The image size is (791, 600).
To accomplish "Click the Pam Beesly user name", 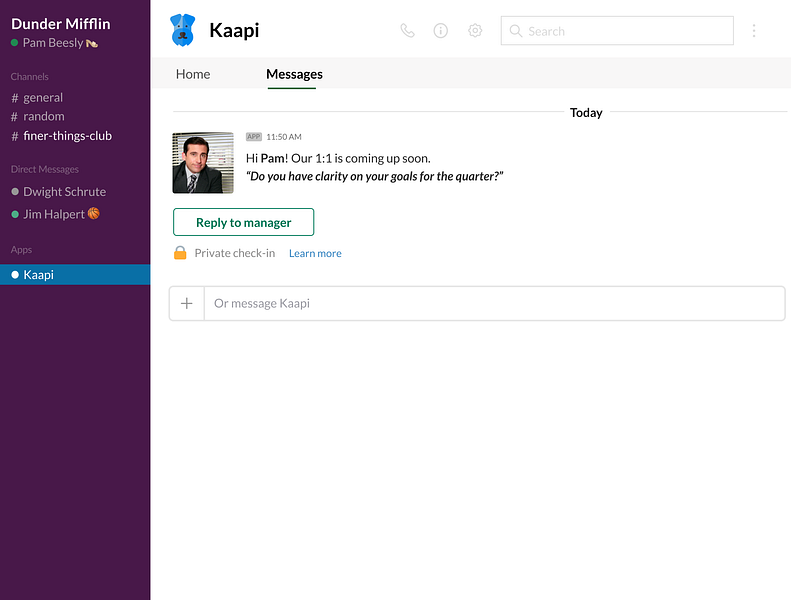I will [52, 43].
